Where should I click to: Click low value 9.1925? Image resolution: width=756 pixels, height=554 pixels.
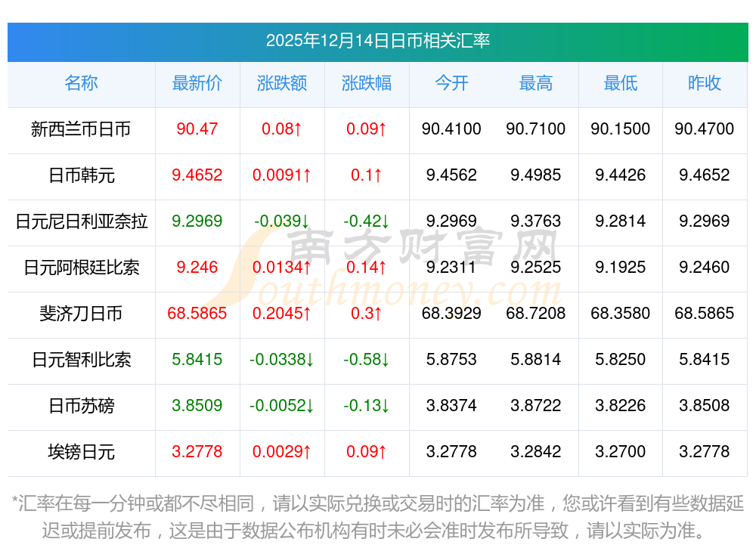pyautogui.click(x=620, y=267)
